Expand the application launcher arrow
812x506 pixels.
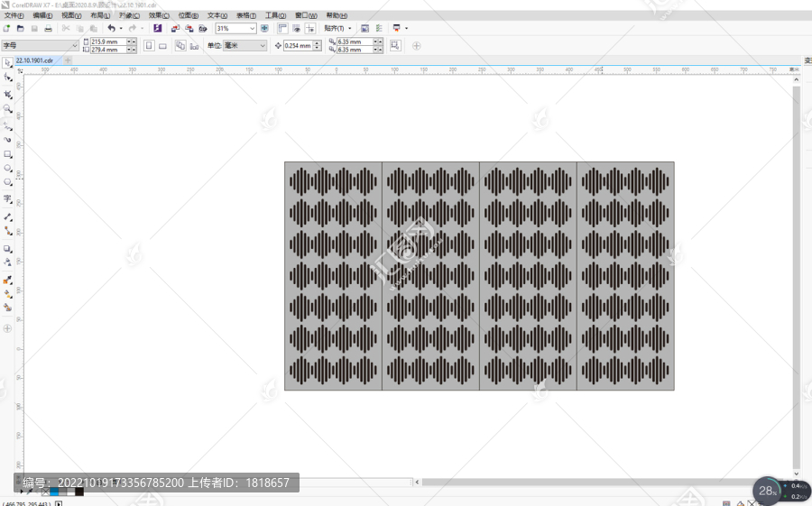[x=407, y=29]
